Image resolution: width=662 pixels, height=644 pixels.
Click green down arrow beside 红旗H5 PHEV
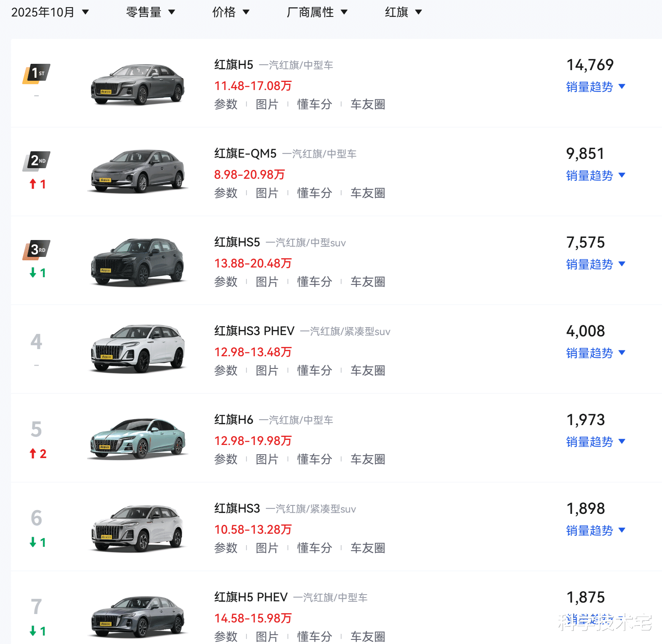(x=33, y=631)
